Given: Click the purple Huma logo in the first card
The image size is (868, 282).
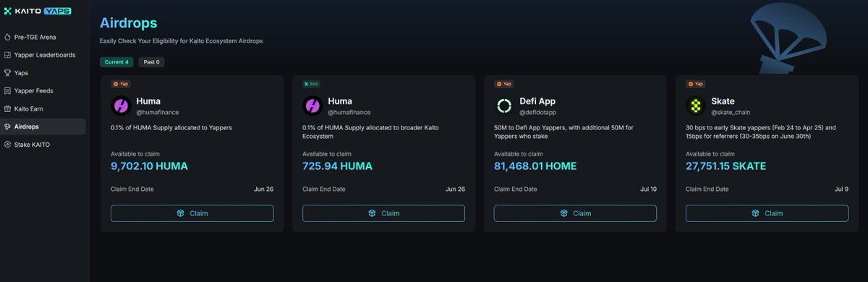Looking at the screenshot, I should (x=121, y=106).
